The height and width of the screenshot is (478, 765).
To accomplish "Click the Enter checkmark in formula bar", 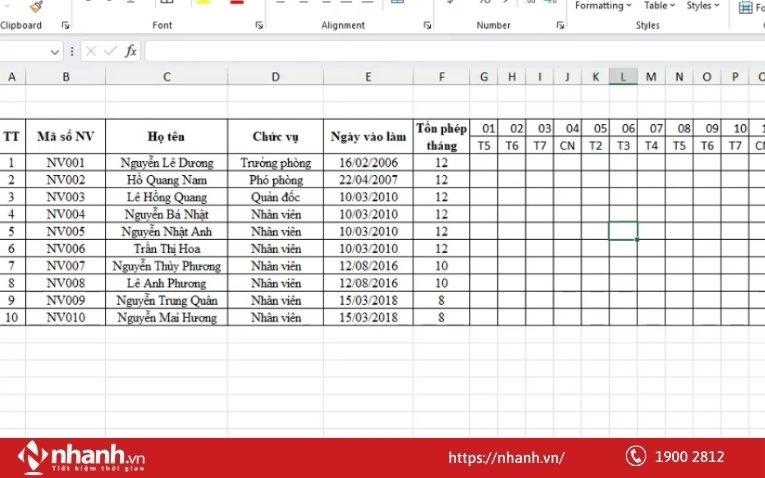I will click(x=111, y=51).
